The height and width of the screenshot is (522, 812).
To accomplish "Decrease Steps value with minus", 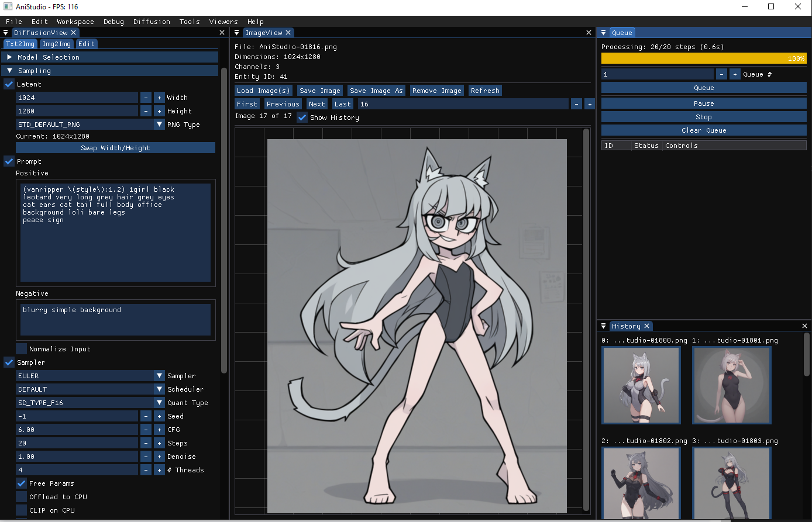I will (x=146, y=443).
